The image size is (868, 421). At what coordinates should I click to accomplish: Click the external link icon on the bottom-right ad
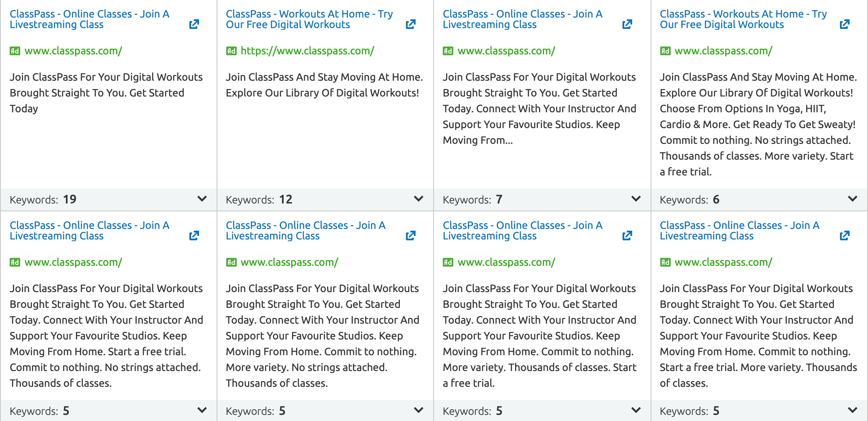pyautogui.click(x=844, y=235)
